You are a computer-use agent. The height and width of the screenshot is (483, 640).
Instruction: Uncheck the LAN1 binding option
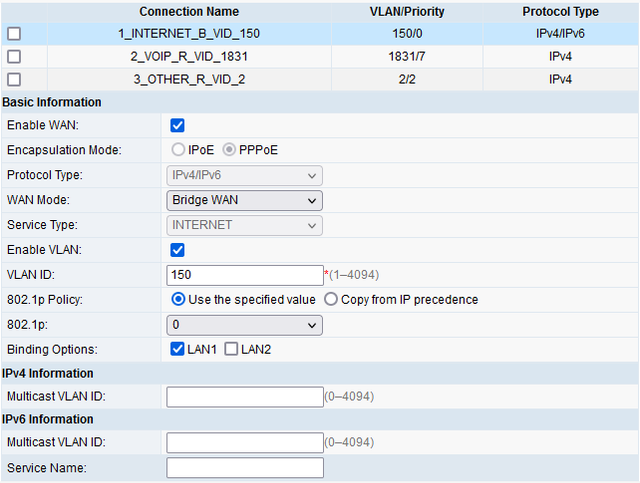pos(178,349)
